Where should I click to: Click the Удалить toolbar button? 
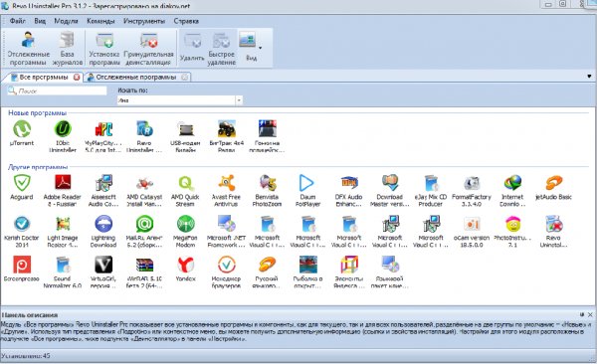pyautogui.click(x=192, y=49)
